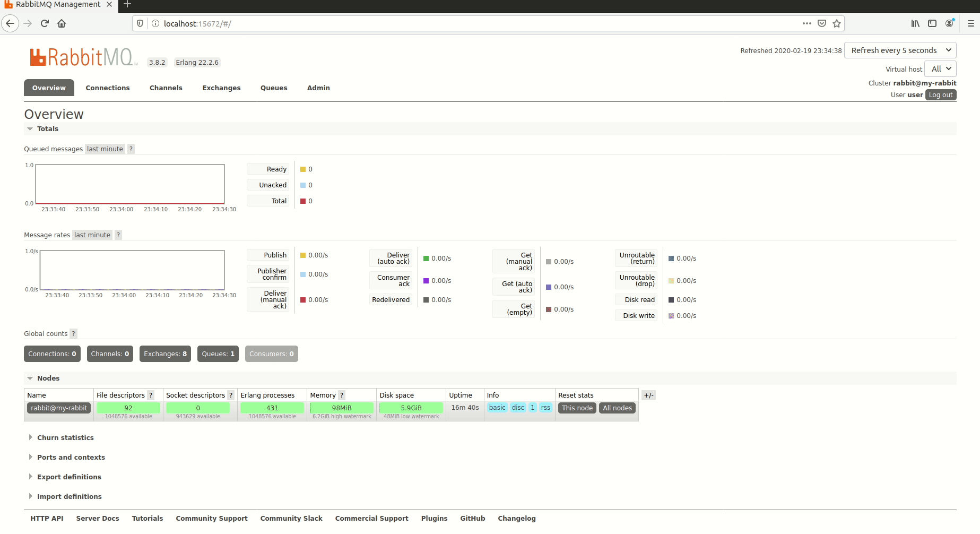Open help for Memory column
The image size is (980, 534).
pyautogui.click(x=342, y=395)
